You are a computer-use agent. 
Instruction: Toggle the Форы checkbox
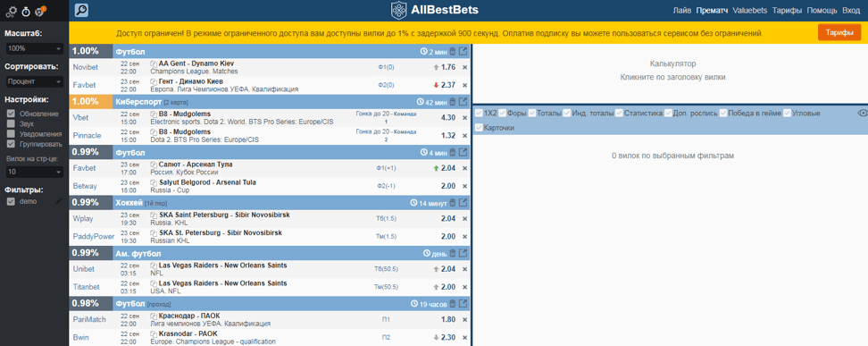coord(503,114)
